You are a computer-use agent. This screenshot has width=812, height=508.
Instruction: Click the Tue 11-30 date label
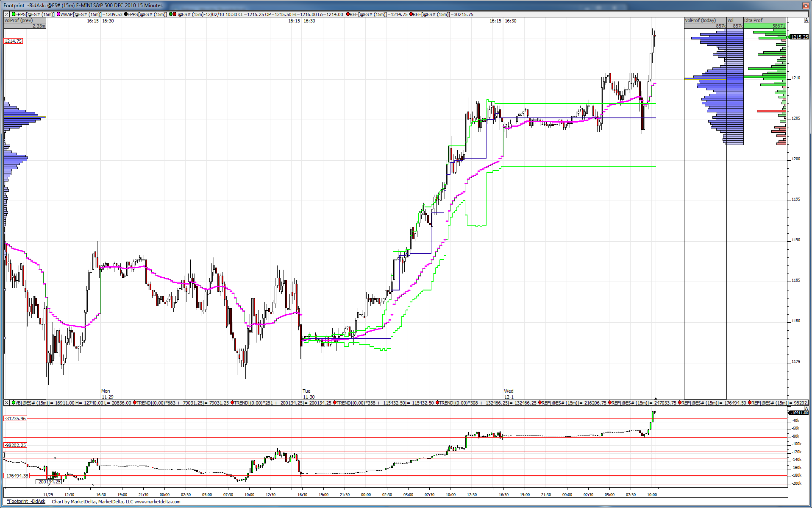pos(309,394)
